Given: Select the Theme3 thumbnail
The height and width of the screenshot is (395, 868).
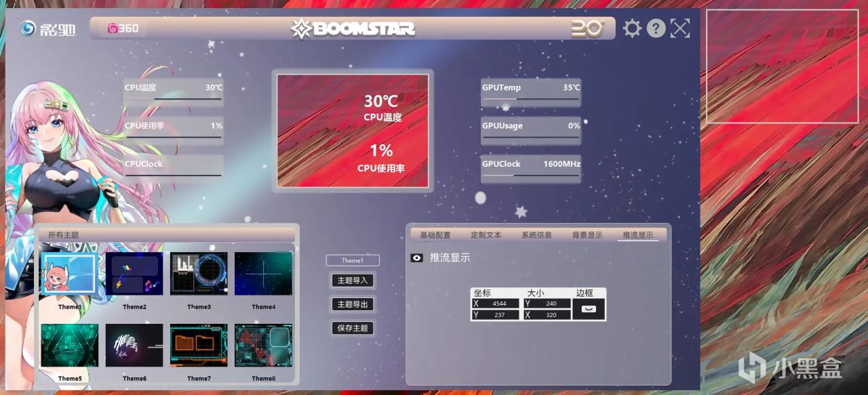Looking at the screenshot, I should pyautogui.click(x=199, y=274).
